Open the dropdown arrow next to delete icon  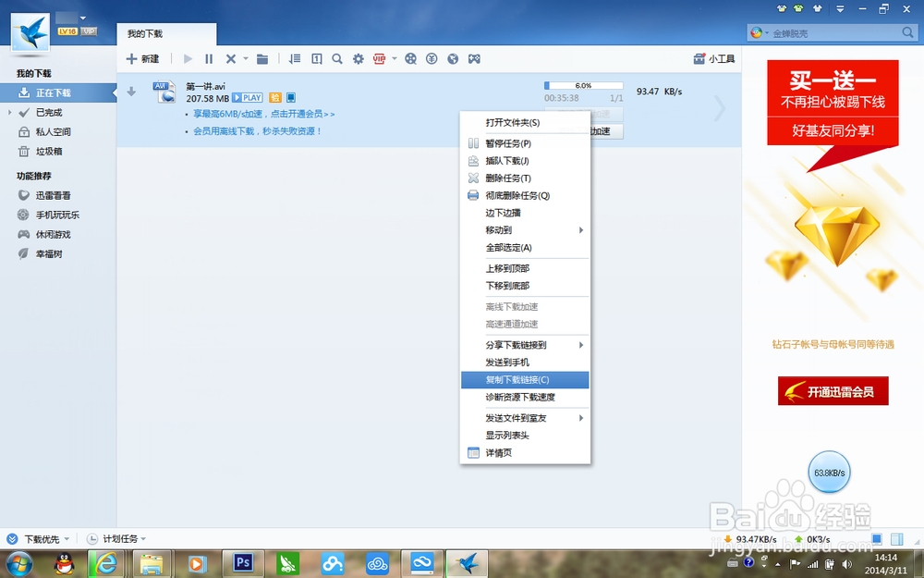point(245,58)
